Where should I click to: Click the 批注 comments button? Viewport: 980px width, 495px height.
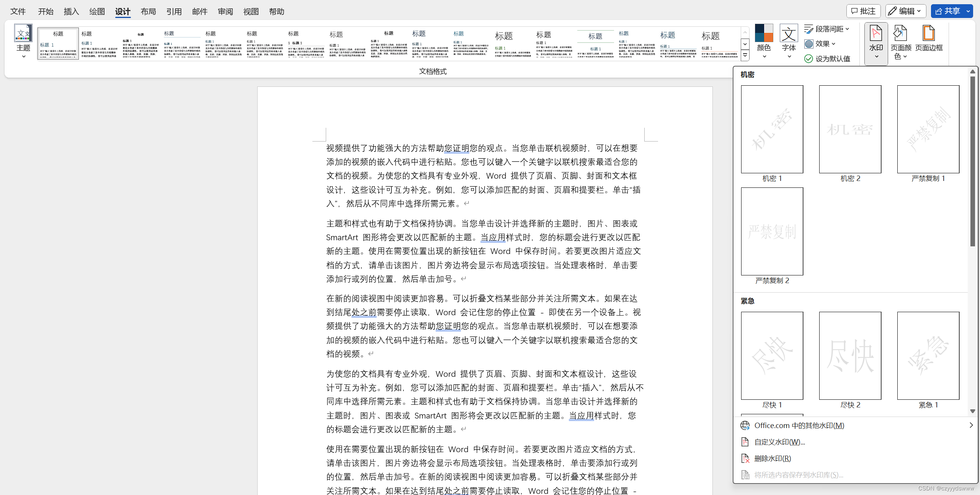pos(863,11)
